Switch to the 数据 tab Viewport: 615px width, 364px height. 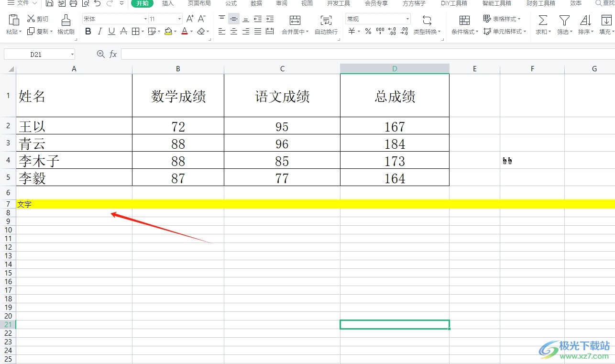click(256, 3)
